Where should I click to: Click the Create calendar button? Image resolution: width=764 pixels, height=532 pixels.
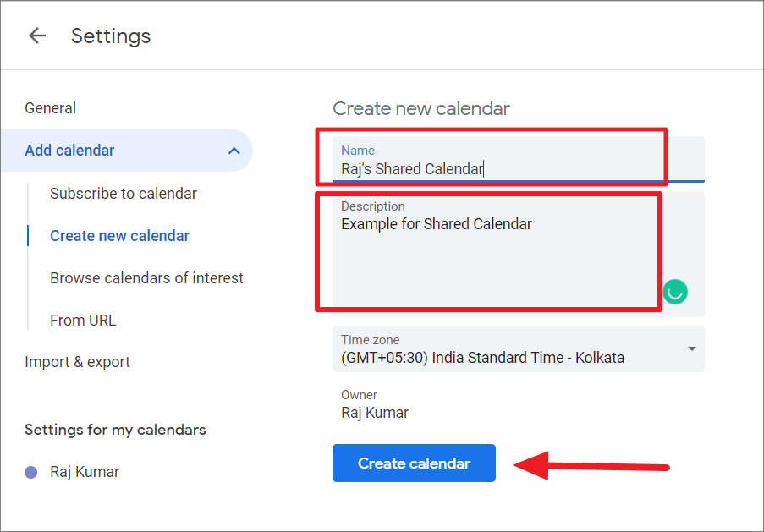coord(414,463)
